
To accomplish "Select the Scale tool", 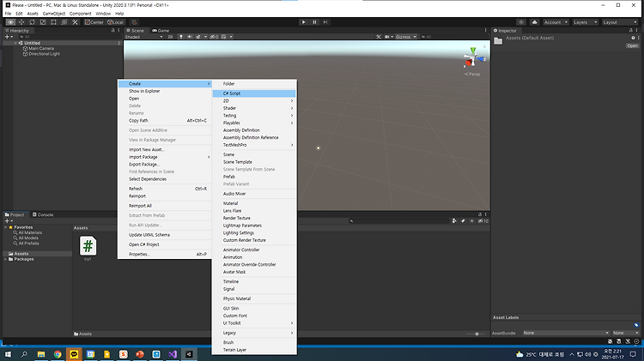I will point(43,22).
